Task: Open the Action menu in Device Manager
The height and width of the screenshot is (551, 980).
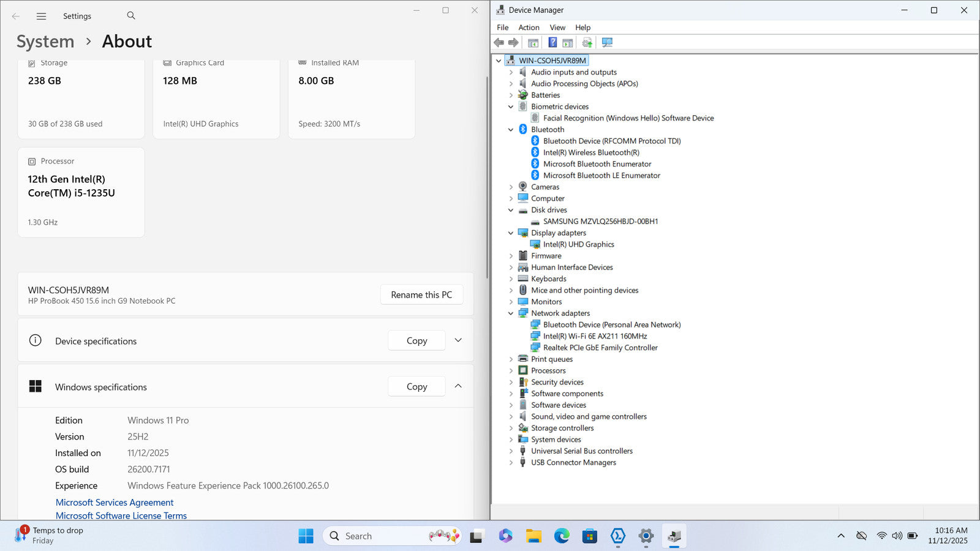Action: 529,28
